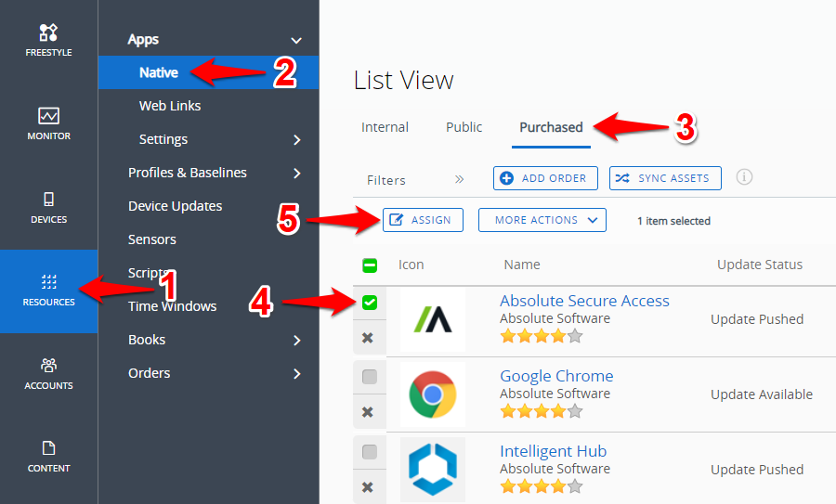Click the Icon column header
This screenshot has height=504, width=836.
point(411,265)
